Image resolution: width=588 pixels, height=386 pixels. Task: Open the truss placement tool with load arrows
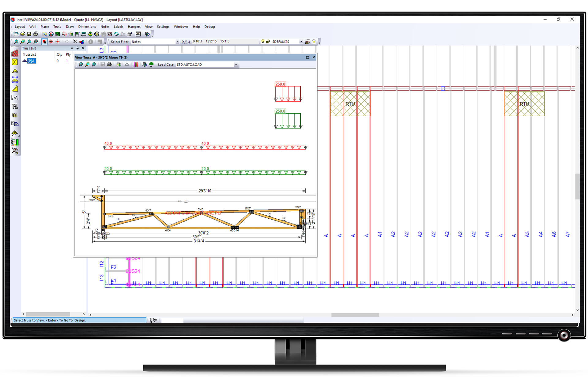pyautogui.click(x=15, y=79)
